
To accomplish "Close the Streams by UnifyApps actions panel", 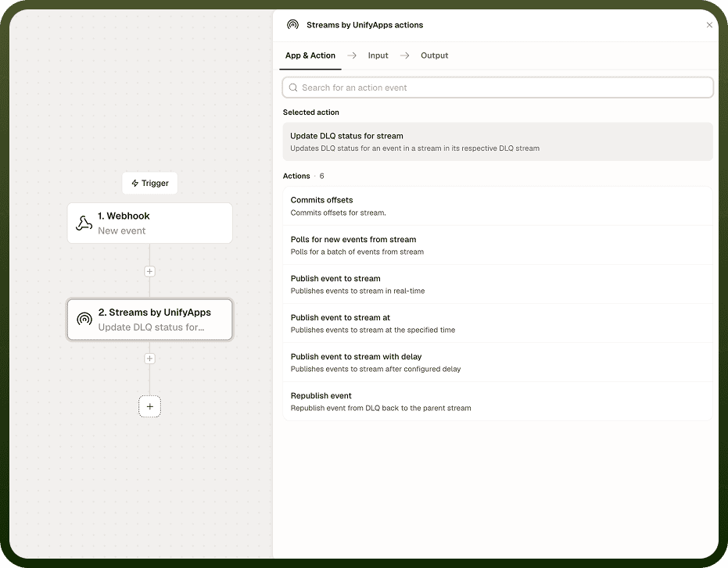I will click(x=709, y=25).
